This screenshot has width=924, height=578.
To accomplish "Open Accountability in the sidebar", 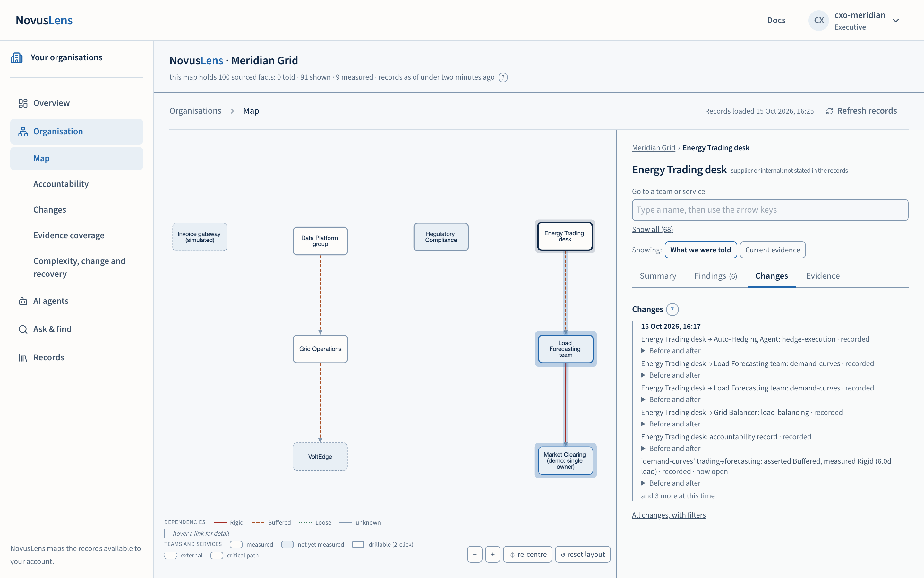I will [x=76, y=184].
